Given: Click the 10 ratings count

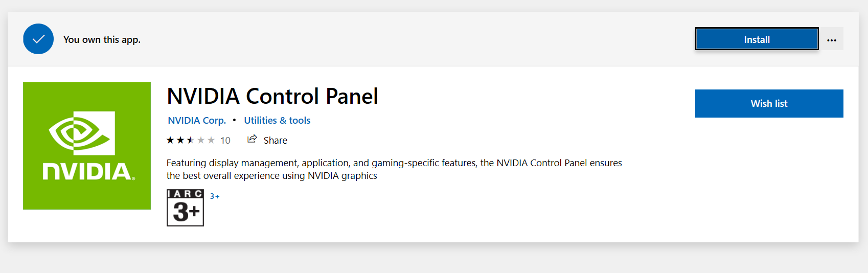Looking at the screenshot, I should pyautogui.click(x=225, y=141).
